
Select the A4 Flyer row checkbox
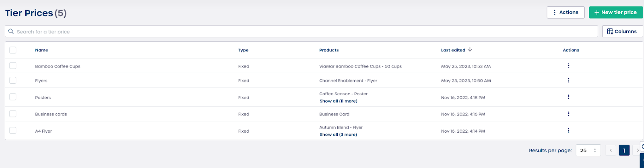pyautogui.click(x=13, y=131)
